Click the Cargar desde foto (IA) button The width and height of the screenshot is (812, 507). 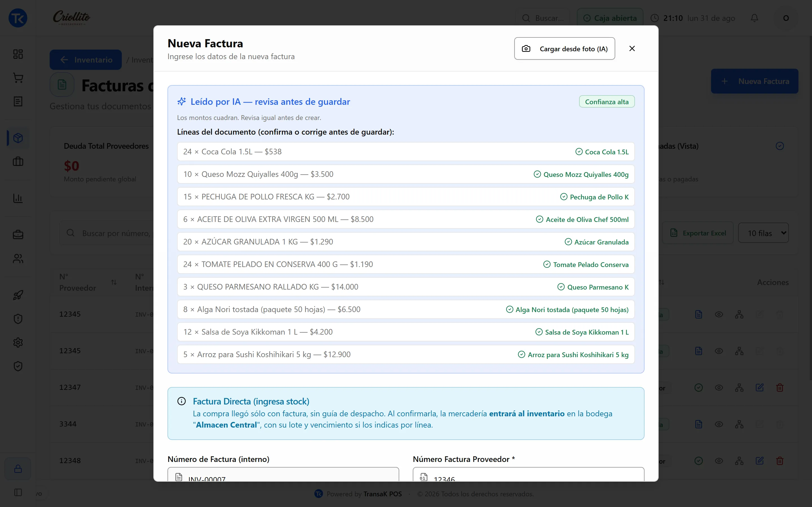tap(564, 49)
